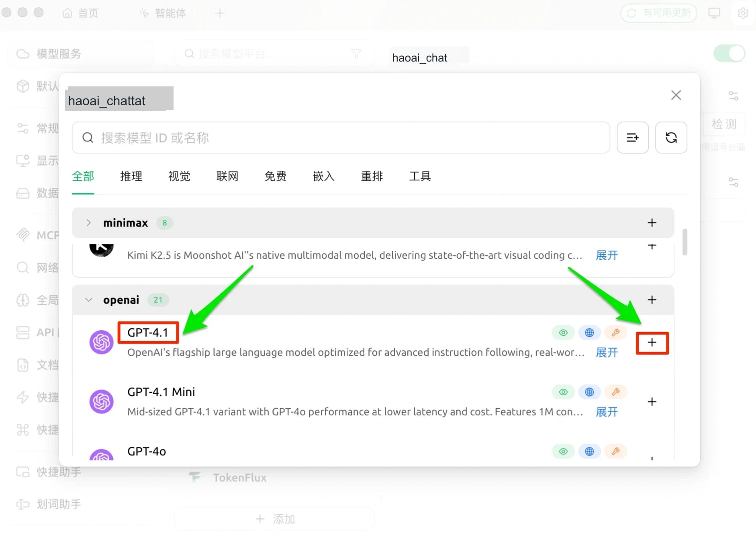Click the GPT-4.1 tools wrench badge
Screen dimensions: 756x536
(615, 333)
